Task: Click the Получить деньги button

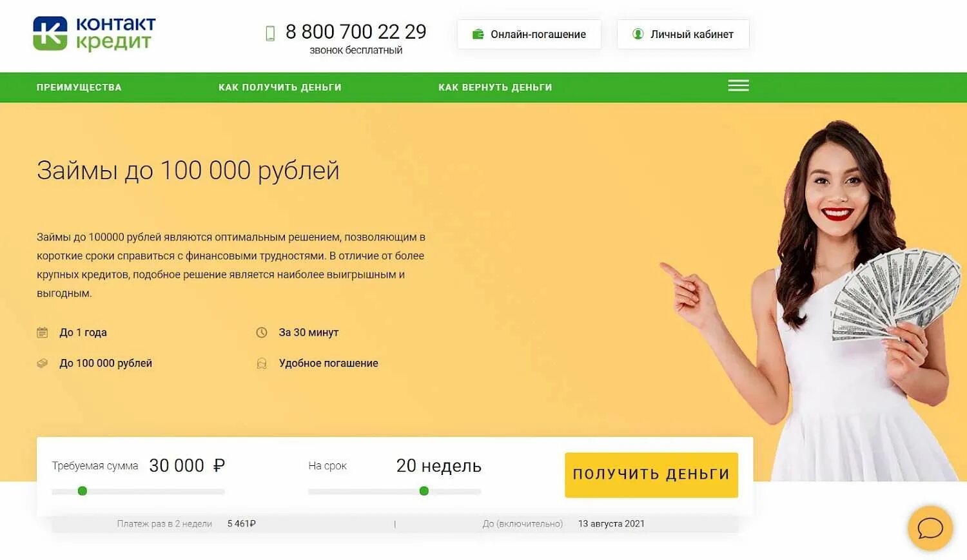Action: 651,475
